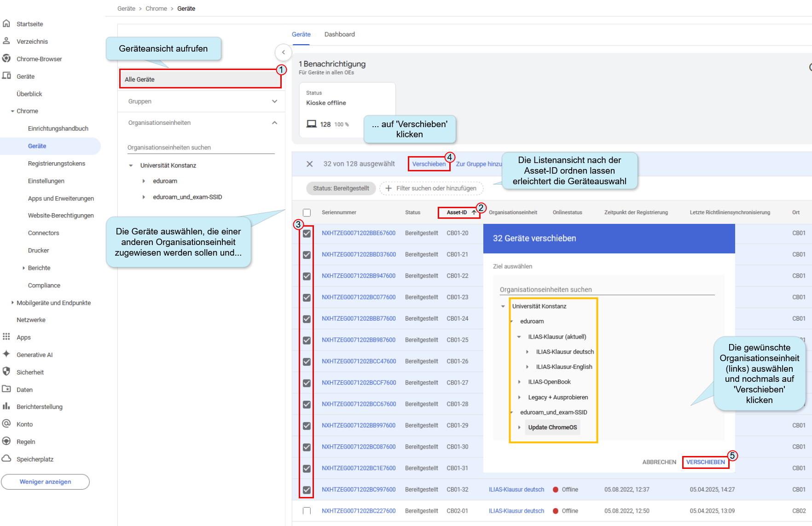Image resolution: width=812 pixels, height=526 pixels.
Task: Open Chrome-Browser section icon in sidebar
Action: (6, 58)
